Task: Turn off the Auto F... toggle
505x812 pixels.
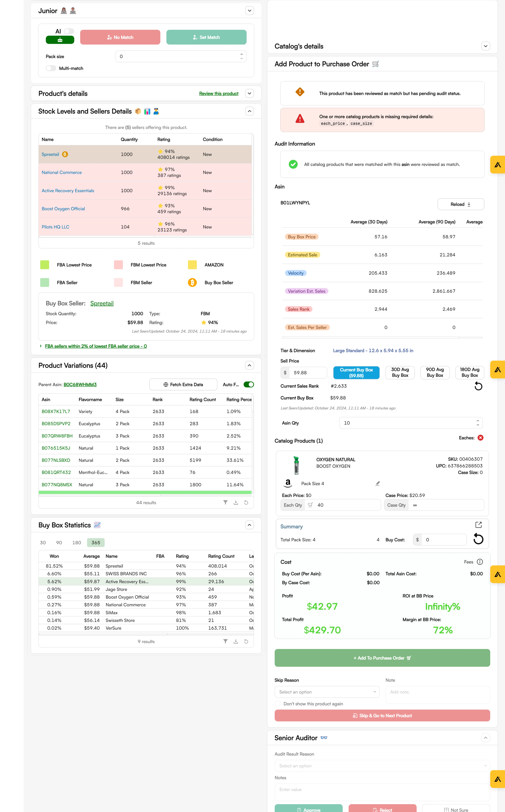Action: (249, 384)
